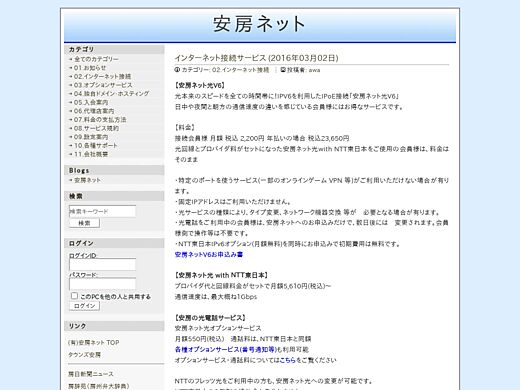Screen dimensions: 520x390
Task: Open the 全てのカテゴリー category link
Action: 96,59
